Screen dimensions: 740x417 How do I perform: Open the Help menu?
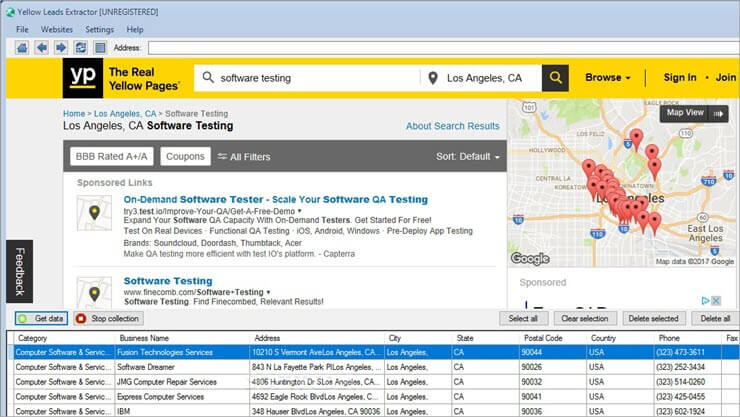coord(135,29)
